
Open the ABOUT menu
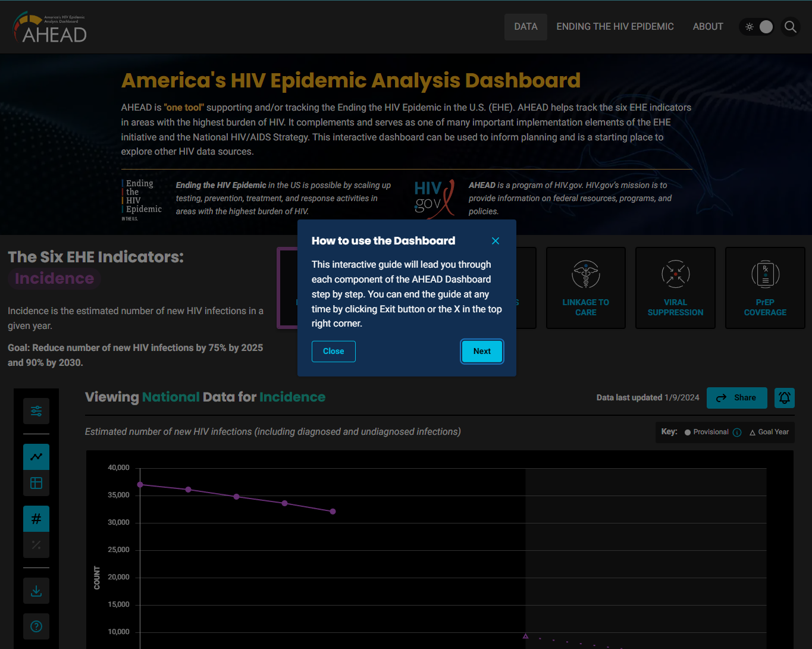[708, 27]
